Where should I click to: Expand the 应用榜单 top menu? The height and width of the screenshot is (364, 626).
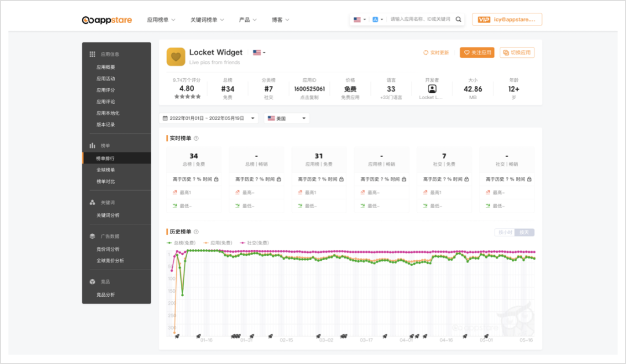coord(161,20)
